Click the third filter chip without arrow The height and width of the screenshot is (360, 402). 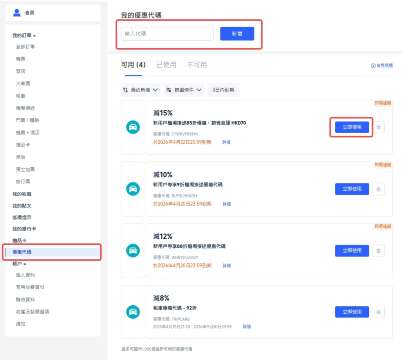(x=223, y=90)
